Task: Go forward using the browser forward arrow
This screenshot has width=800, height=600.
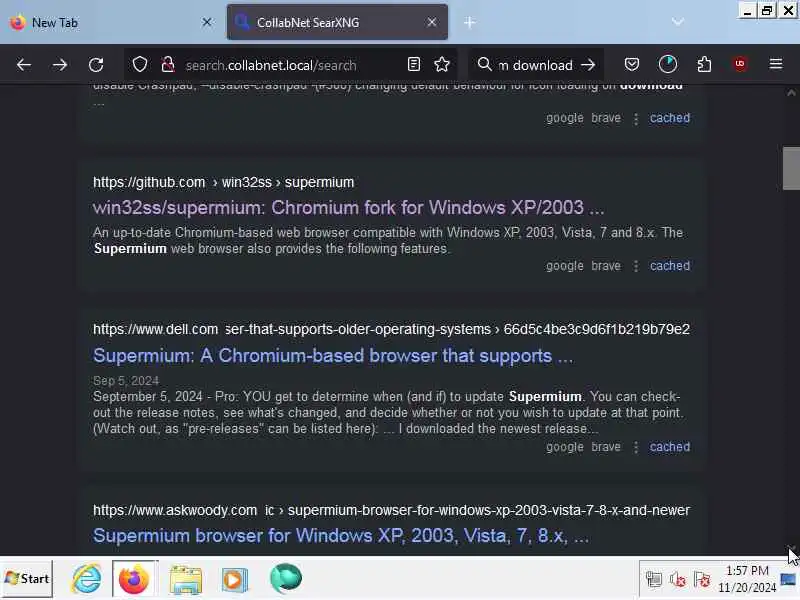Action: (60, 65)
